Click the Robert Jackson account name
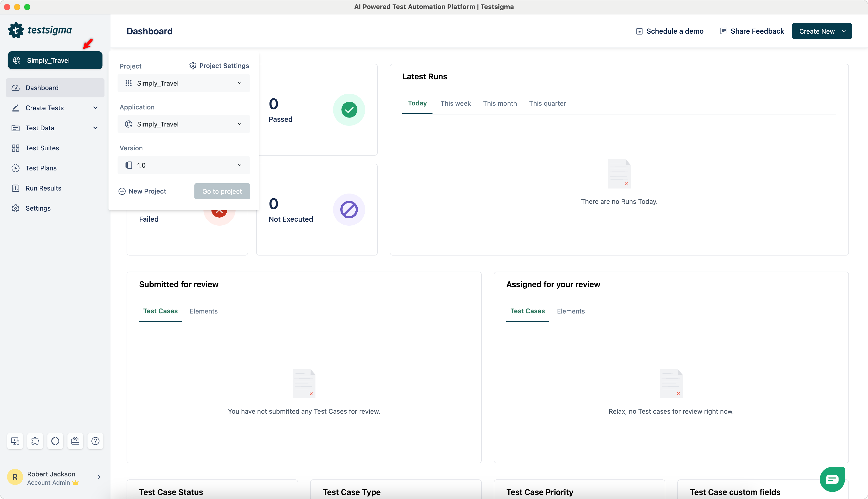Screen dimensions: 868x499 (51, 474)
